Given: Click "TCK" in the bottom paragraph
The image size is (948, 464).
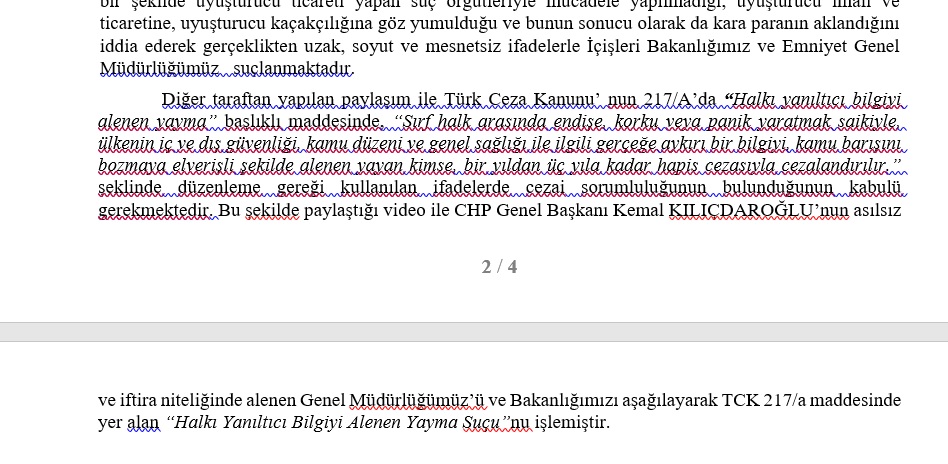Looking at the screenshot, I should tap(740, 400).
